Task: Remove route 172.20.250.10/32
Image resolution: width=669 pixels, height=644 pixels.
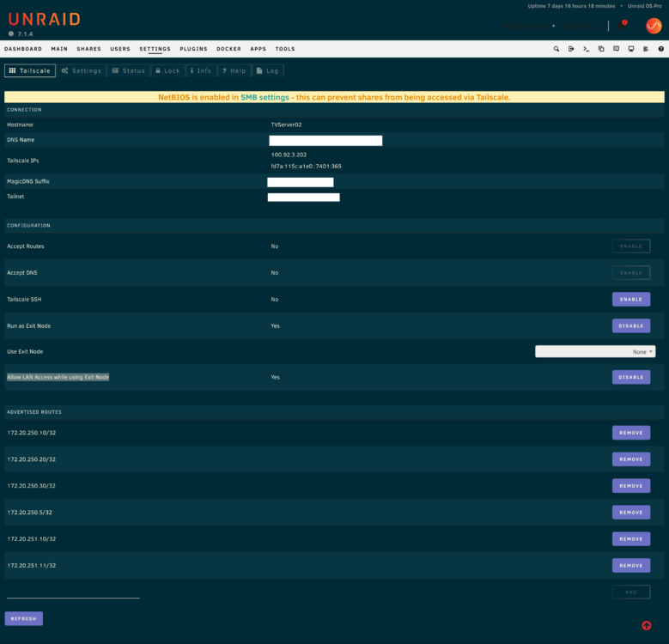Action: [x=631, y=433]
